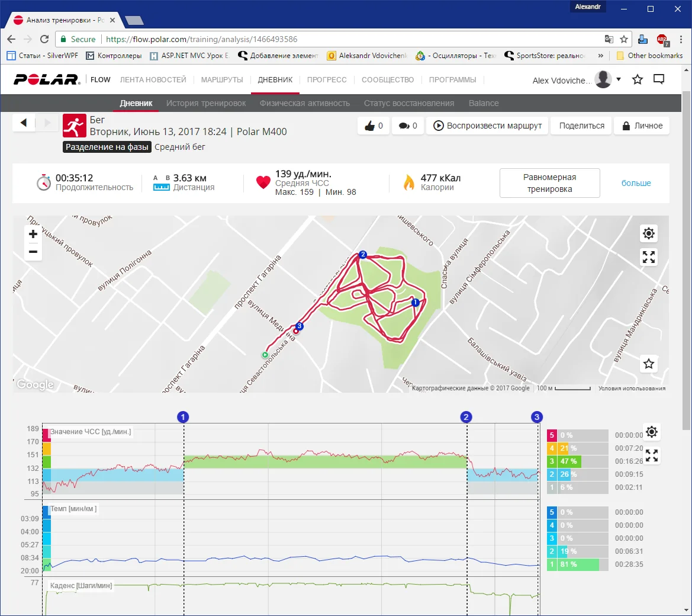Switch to the История тренировок tab

pos(206,103)
